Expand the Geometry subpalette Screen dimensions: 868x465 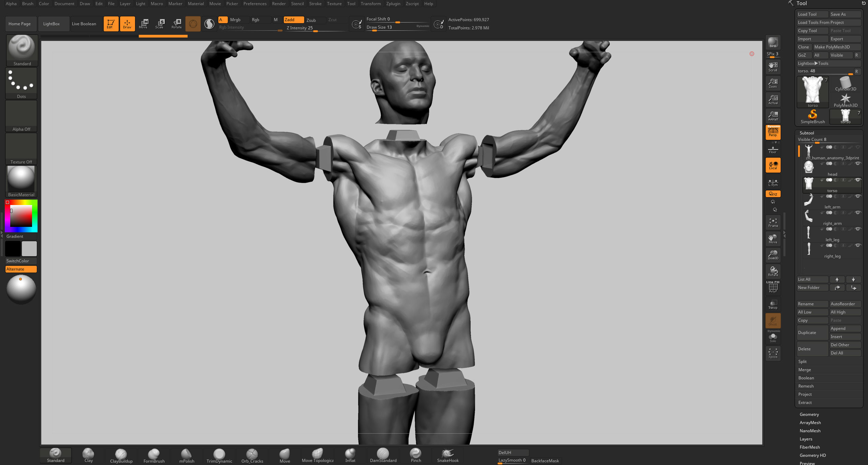tap(809, 415)
